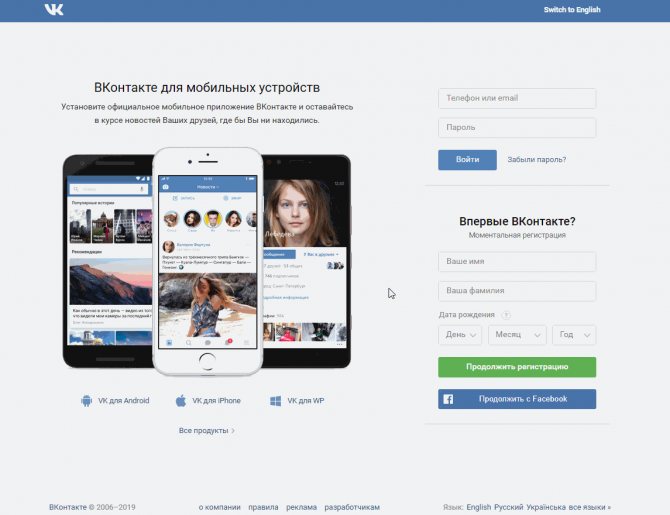Viewport: 670px width, 515px height.
Task: Click the white iPhone mockup image
Action: click(x=208, y=262)
